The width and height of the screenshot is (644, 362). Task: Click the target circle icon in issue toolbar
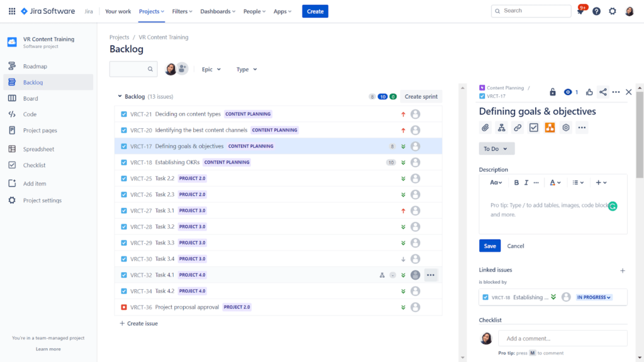(566, 128)
